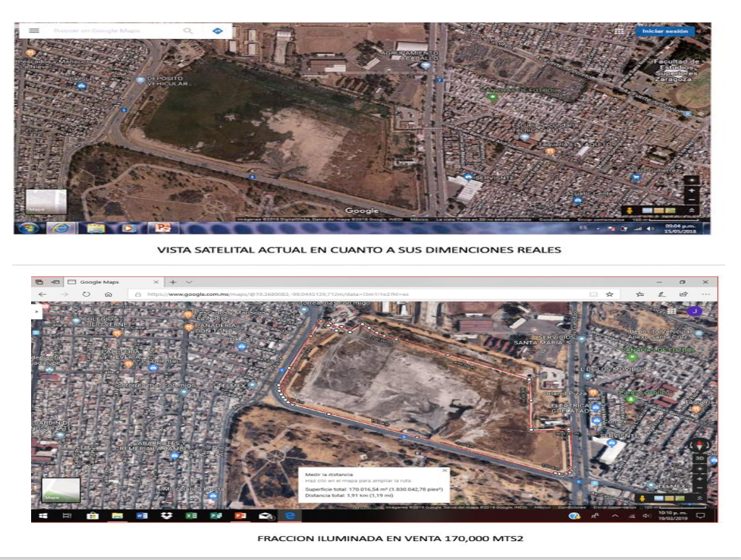Open Edge Settings and more ellipsis
The height and width of the screenshot is (560, 741).
706,294
